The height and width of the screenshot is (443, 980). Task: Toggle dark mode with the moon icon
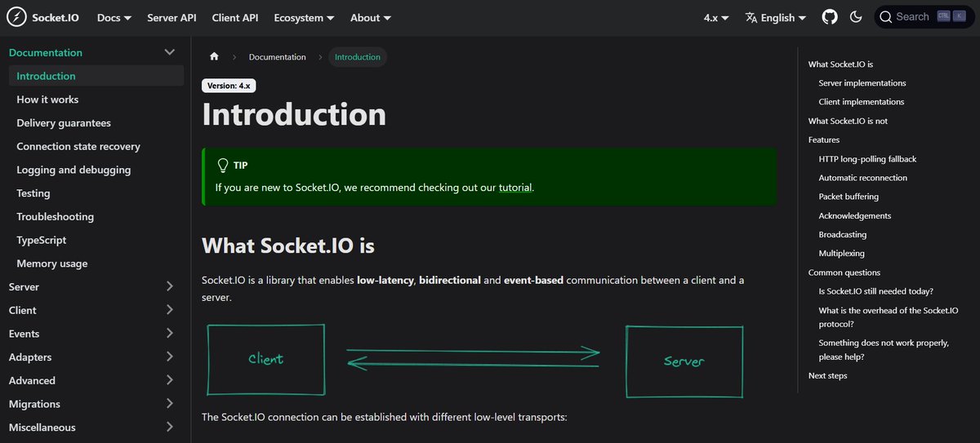[x=856, y=17]
